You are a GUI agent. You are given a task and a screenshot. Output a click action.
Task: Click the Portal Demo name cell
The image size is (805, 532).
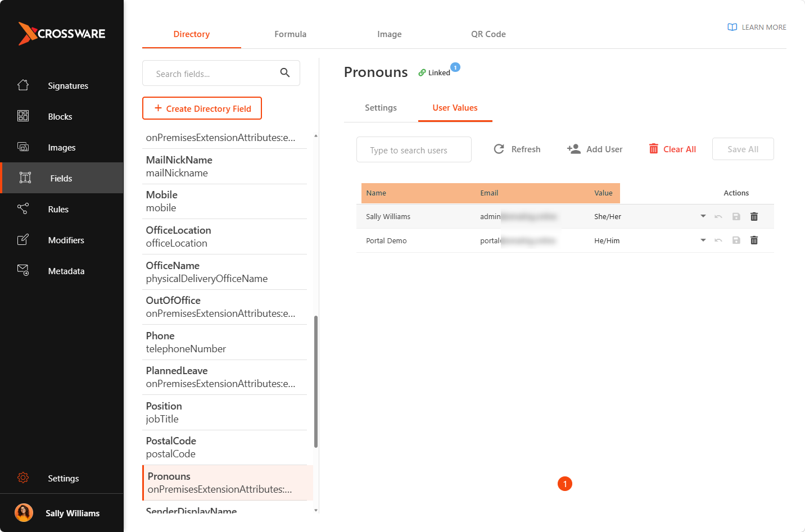386,241
